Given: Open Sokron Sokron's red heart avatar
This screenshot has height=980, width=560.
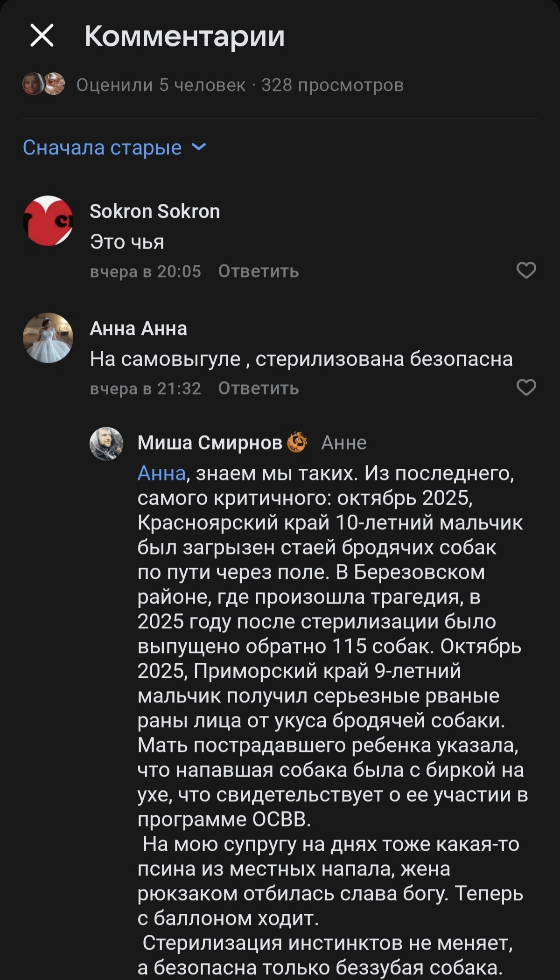Looking at the screenshot, I should pyautogui.click(x=48, y=221).
